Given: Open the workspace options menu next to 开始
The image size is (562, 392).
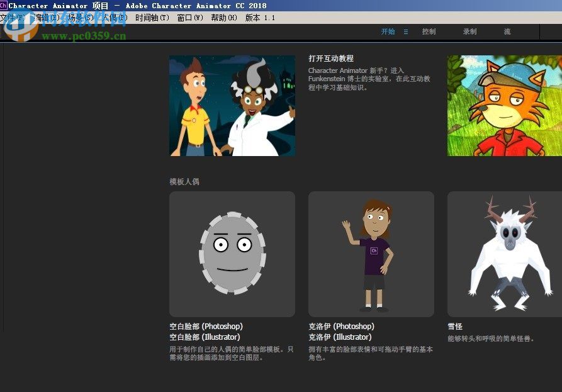Looking at the screenshot, I should [406, 31].
